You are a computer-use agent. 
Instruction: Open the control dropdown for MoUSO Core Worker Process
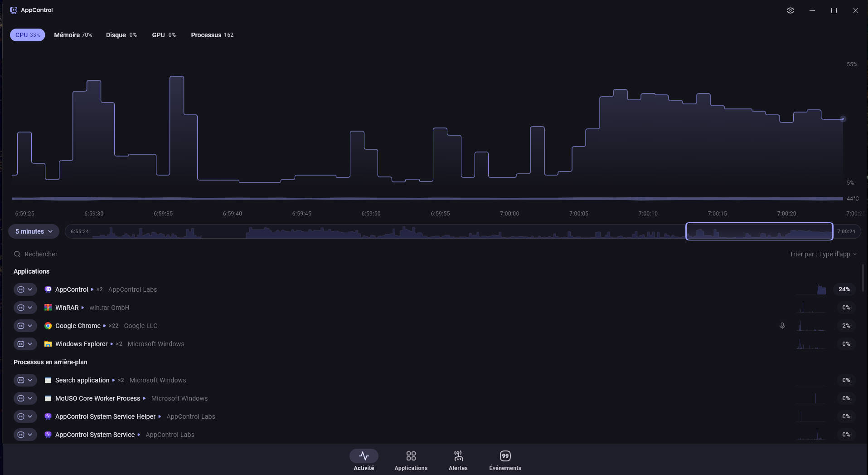(x=25, y=398)
